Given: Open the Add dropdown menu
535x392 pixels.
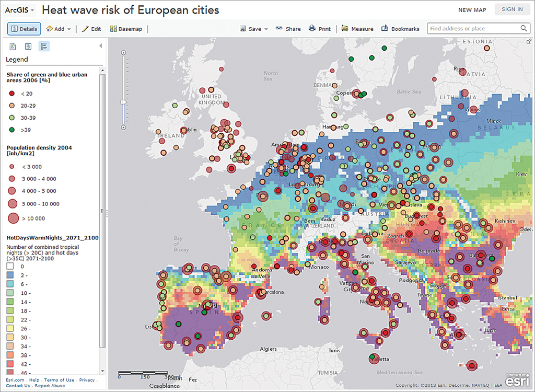Looking at the screenshot, I should [59, 29].
